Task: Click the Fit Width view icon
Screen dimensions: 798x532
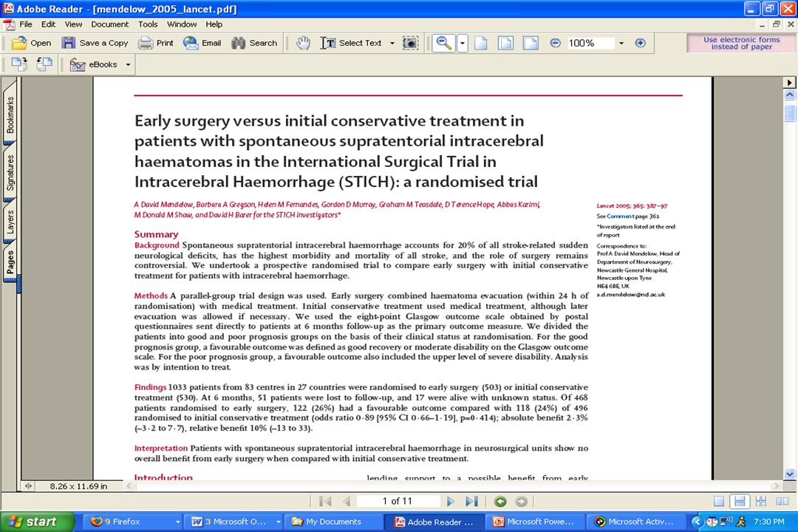Action: (x=531, y=44)
